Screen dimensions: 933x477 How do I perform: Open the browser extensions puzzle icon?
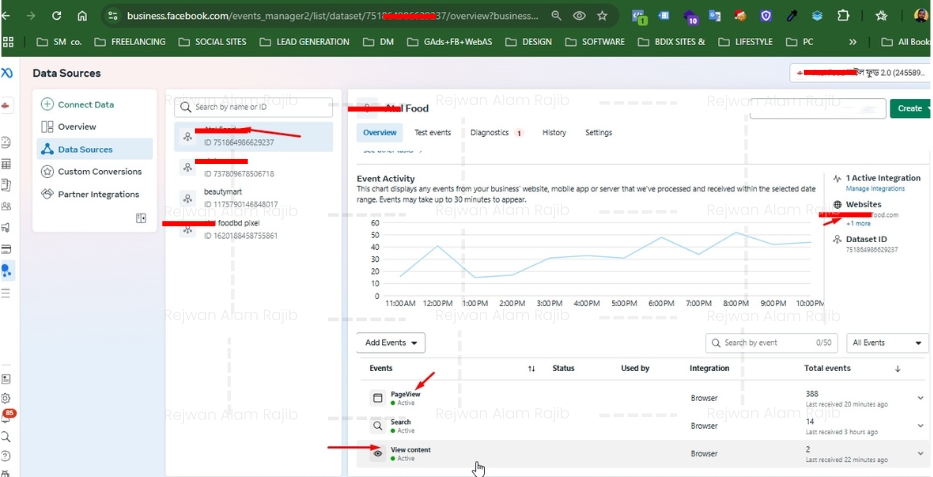(843, 16)
